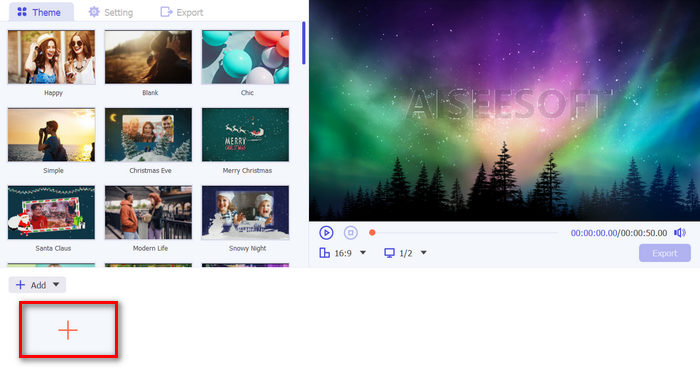Click the Export button below preview
The width and height of the screenshot is (700, 369).
(x=665, y=253)
